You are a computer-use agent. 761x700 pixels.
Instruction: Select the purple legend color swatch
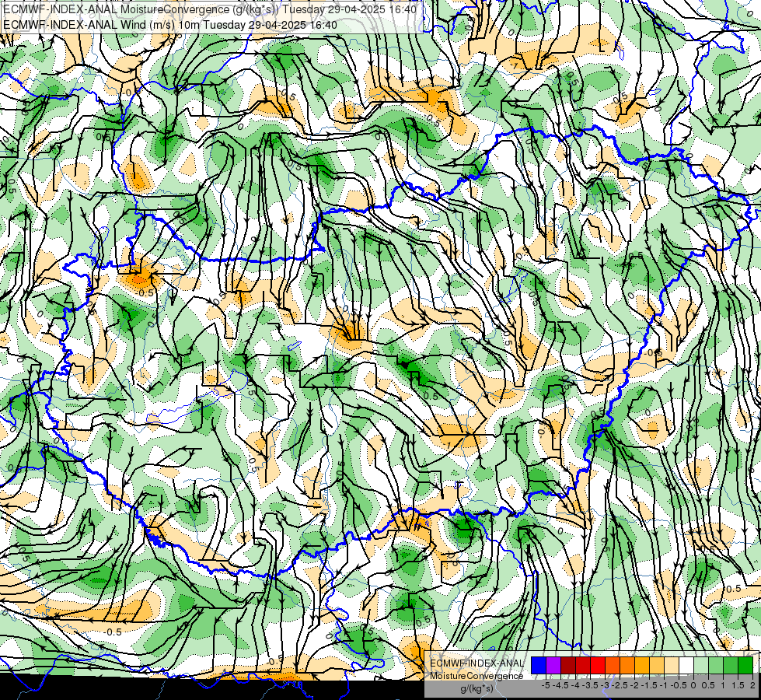point(553,665)
